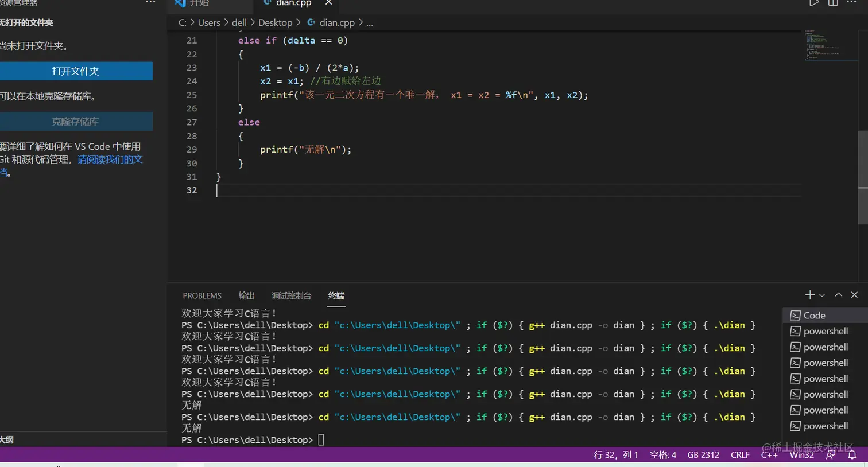Add a new terminal with plus icon

(x=809, y=295)
